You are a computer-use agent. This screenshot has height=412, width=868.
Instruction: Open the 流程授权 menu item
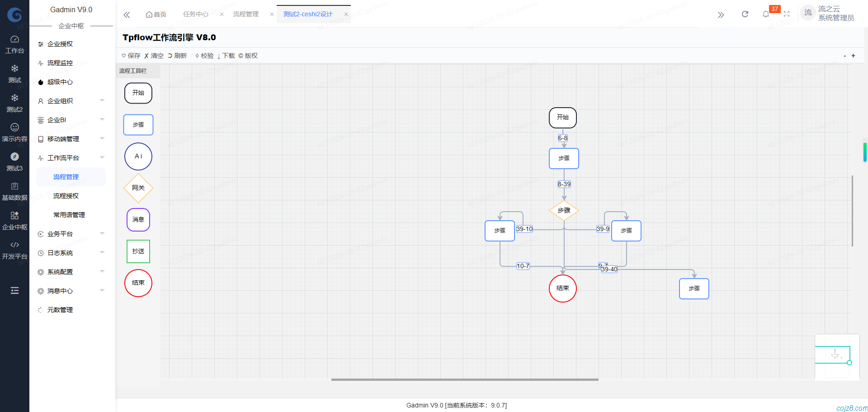pyautogui.click(x=66, y=196)
